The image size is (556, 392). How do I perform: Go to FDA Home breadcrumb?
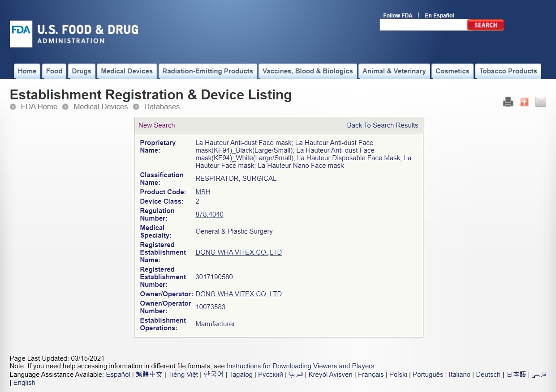pos(39,107)
